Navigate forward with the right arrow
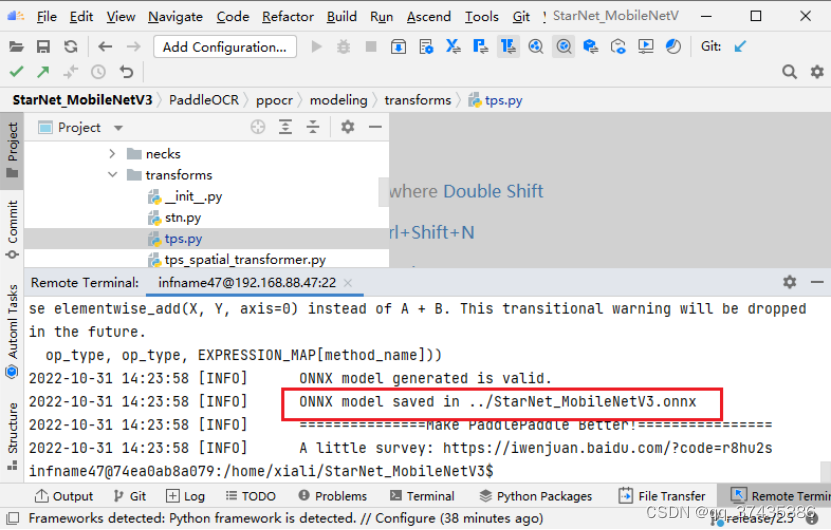Screen dimensions: 831x530 tap(134, 47)
